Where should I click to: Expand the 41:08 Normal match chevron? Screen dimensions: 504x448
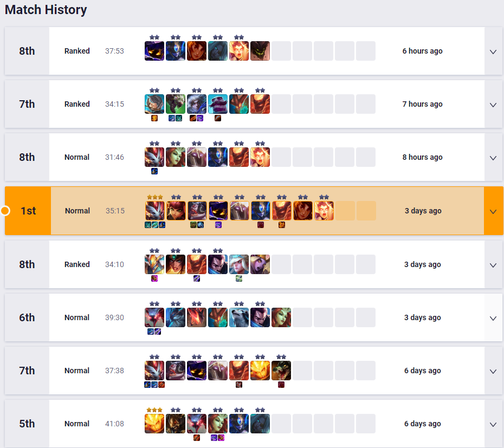tap(493, 424)
